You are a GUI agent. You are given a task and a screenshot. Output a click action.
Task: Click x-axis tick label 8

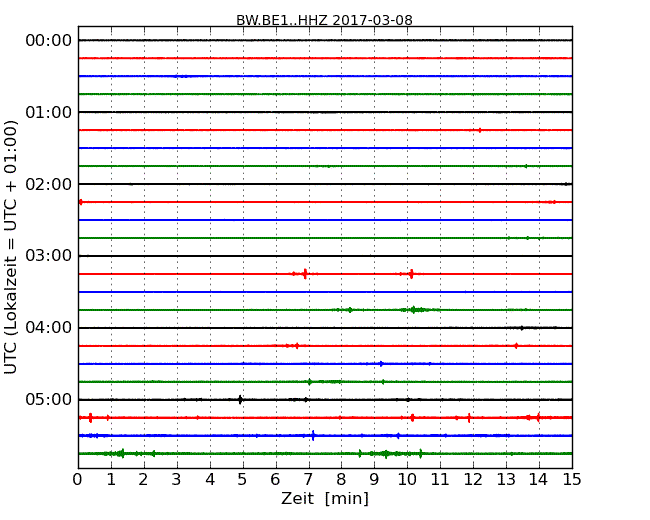(341, 480)
